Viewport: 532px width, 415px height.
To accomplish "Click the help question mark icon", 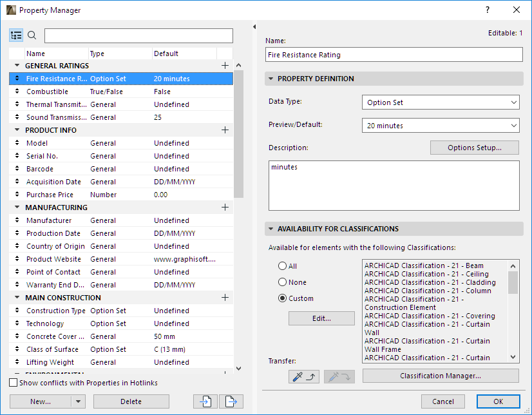I will (x=488, y=10).
